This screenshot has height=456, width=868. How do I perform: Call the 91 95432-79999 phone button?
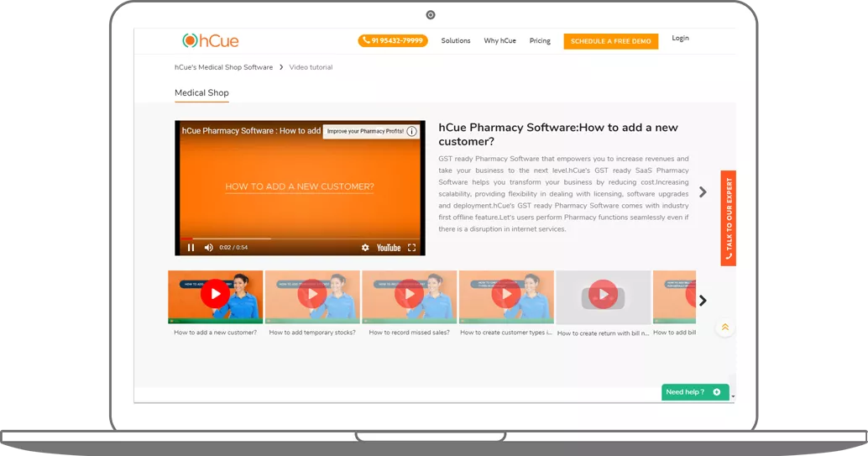click(x=393, y=40)
